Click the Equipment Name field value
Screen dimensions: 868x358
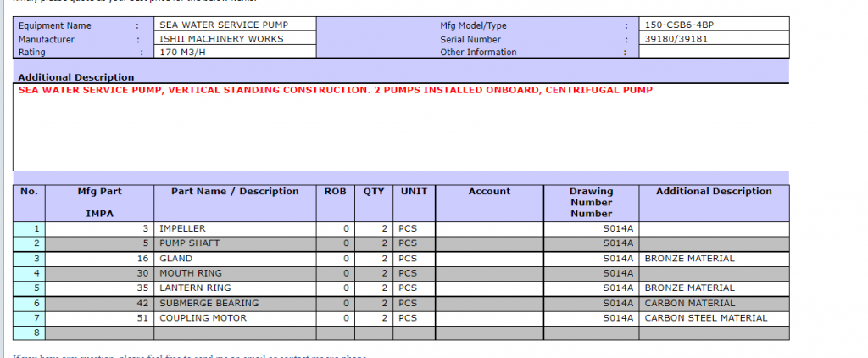[x=234, y=25]
